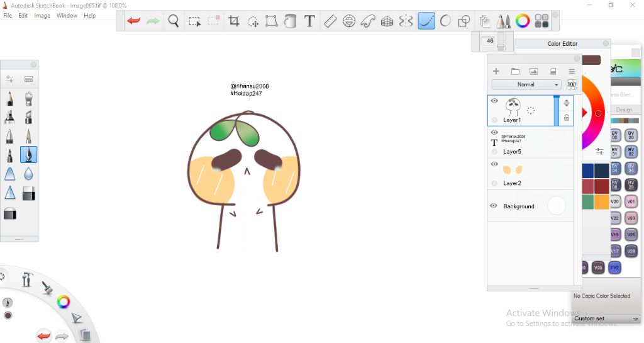Enable the Ellipse guide tool
Screen dimensions: 644x343
(349, 21)
